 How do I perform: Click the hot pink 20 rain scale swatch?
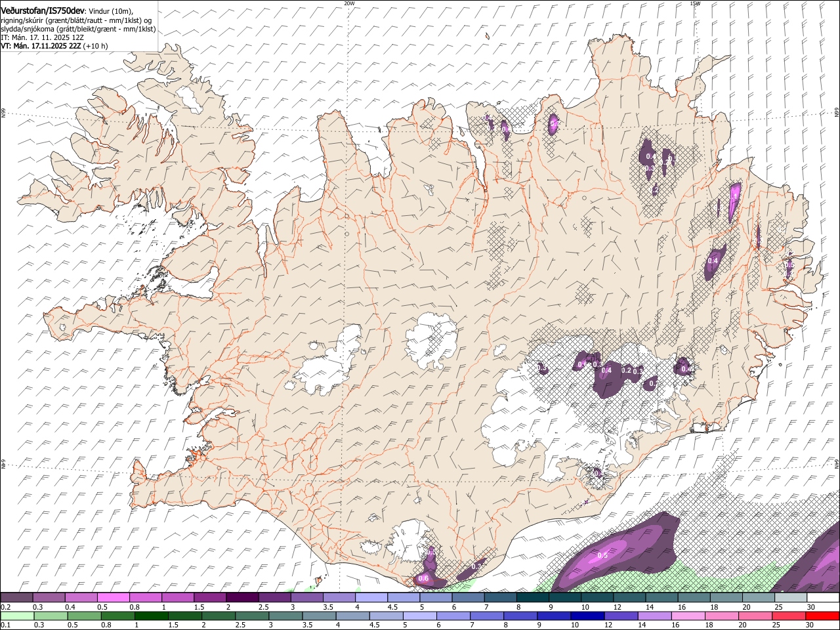(x=754, y=616)
